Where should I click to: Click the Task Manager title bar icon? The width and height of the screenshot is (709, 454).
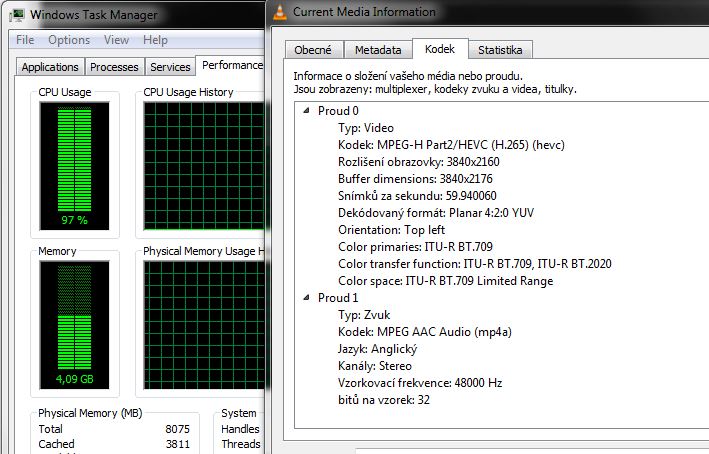click(x=17, y=15)
